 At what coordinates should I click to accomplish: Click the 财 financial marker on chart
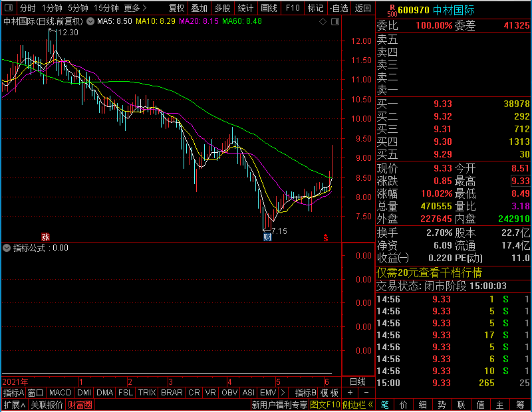click(267, 237)
